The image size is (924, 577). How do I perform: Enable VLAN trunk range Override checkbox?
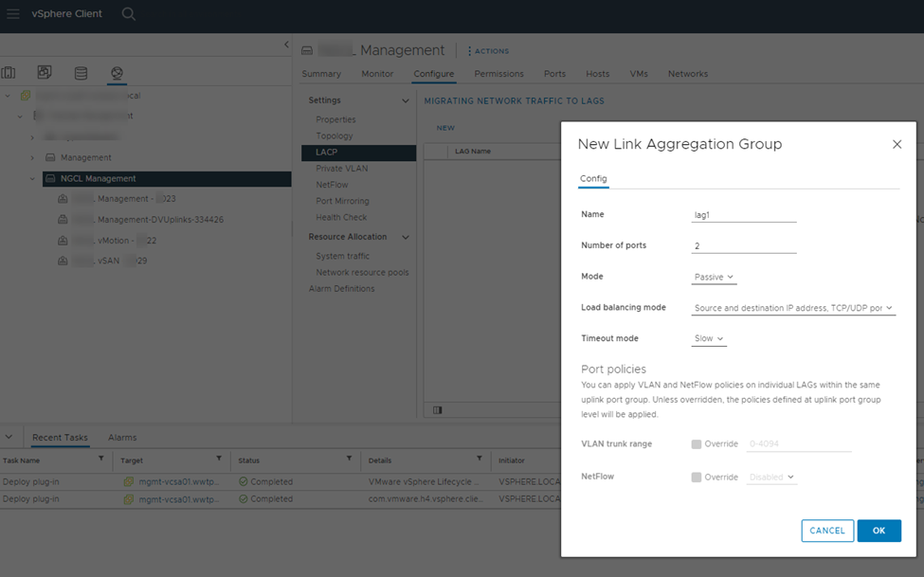(x=697, y=444)
